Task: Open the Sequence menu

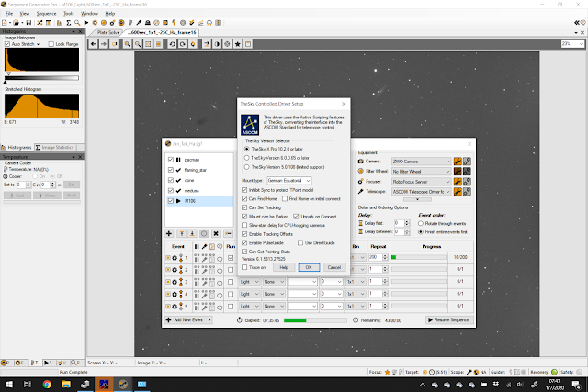Action: [x=46, y=14]
